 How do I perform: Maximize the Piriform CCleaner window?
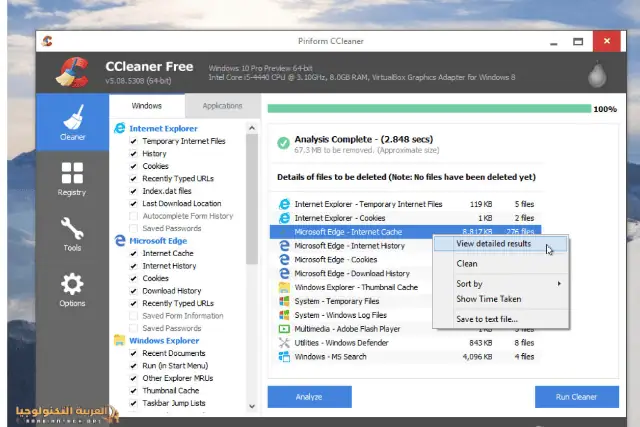coord(578,42)
